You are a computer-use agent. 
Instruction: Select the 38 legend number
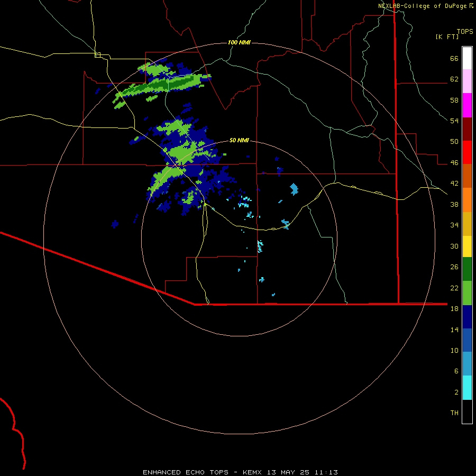(454, 204)
